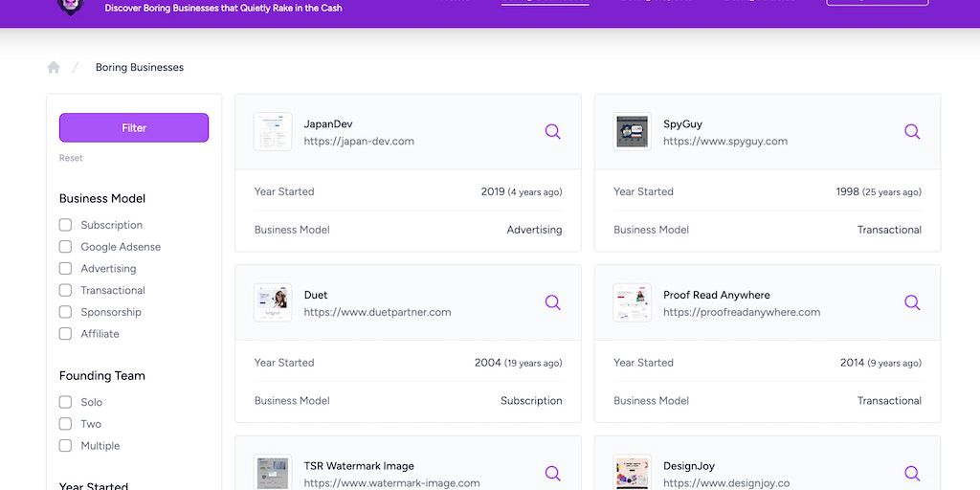Click the site logo in the header
The width and height of the screenshot is (980, 490).
click(x=71, y=6)
